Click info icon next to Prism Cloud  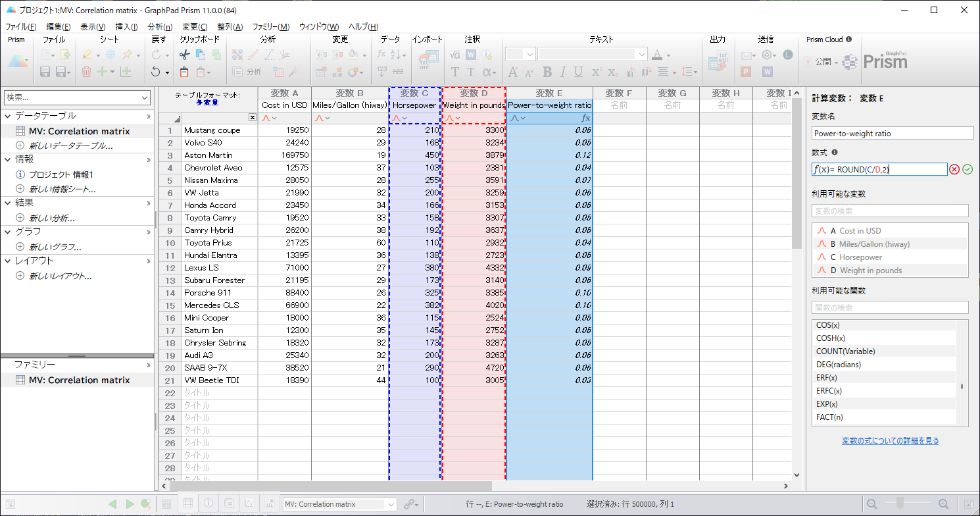849,39
